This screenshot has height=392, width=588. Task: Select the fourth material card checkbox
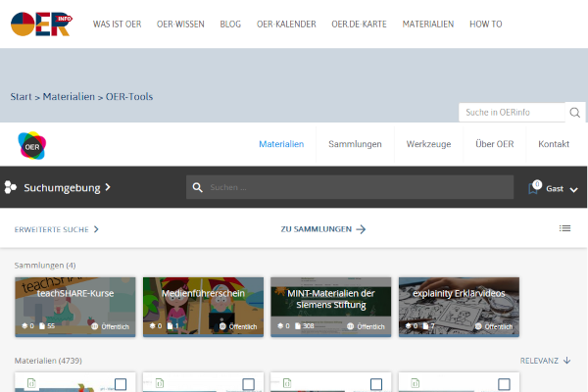[503, 384]
